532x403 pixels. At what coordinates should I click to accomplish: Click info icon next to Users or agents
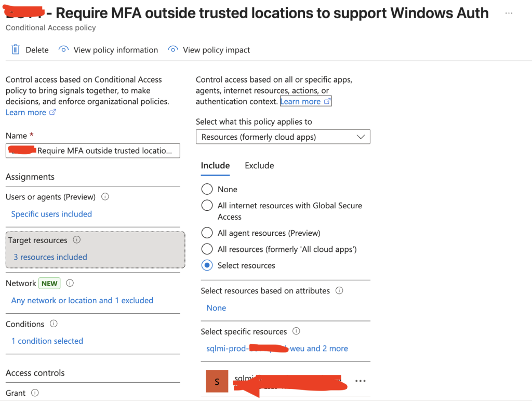[105, 197]
